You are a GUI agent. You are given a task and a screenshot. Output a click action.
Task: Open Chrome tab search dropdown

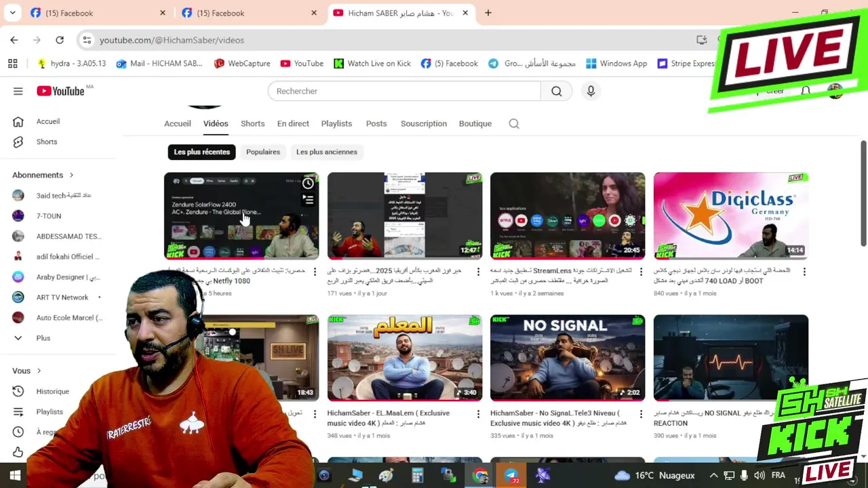(x=13, y=13)
